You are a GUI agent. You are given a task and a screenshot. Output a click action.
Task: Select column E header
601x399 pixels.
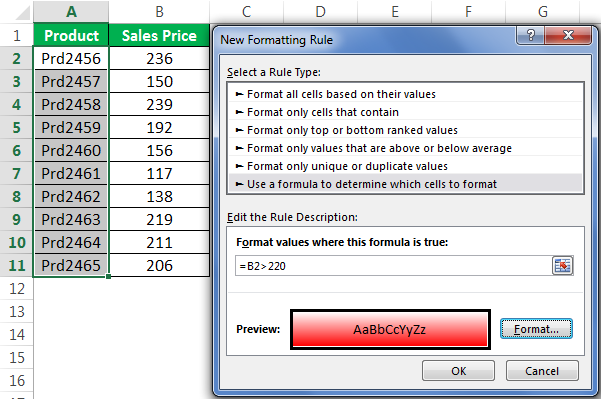[x=395, y=11]
